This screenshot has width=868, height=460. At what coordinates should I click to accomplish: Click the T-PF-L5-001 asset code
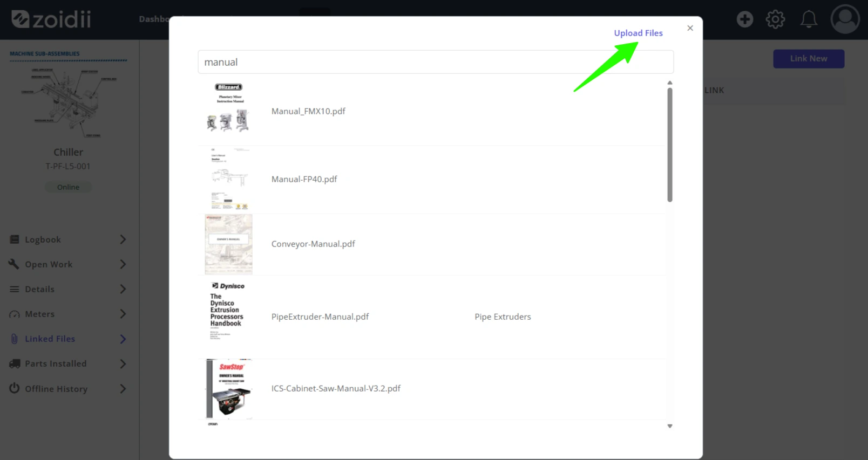pos(68,166)
